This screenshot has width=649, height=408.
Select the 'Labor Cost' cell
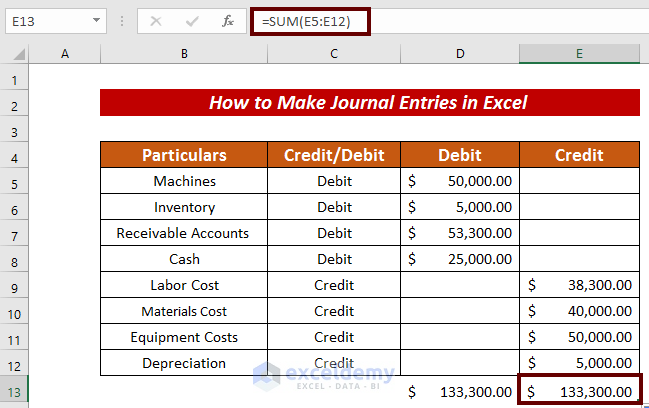click(x=184, y=285)
